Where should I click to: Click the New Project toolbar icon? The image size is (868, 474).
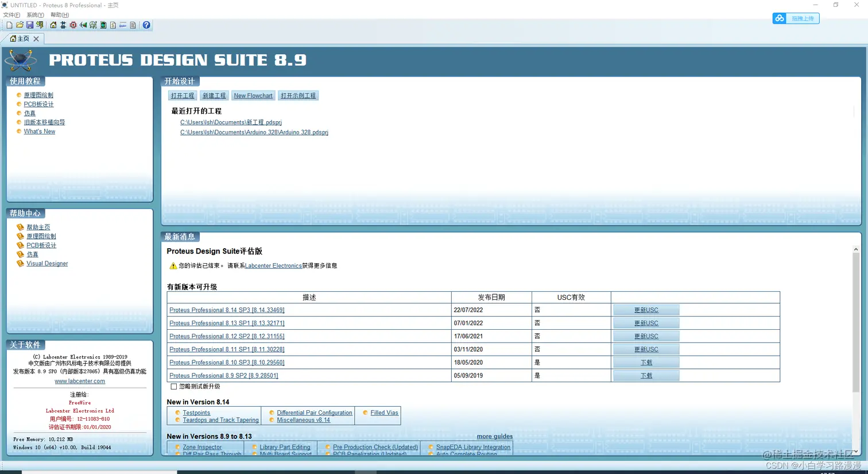(x=10, y=25)
